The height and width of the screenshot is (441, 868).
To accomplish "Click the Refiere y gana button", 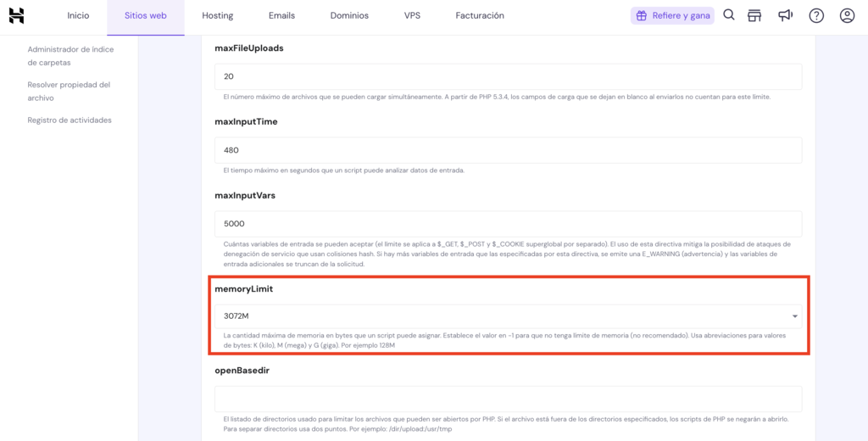I will tap(672, 15).
